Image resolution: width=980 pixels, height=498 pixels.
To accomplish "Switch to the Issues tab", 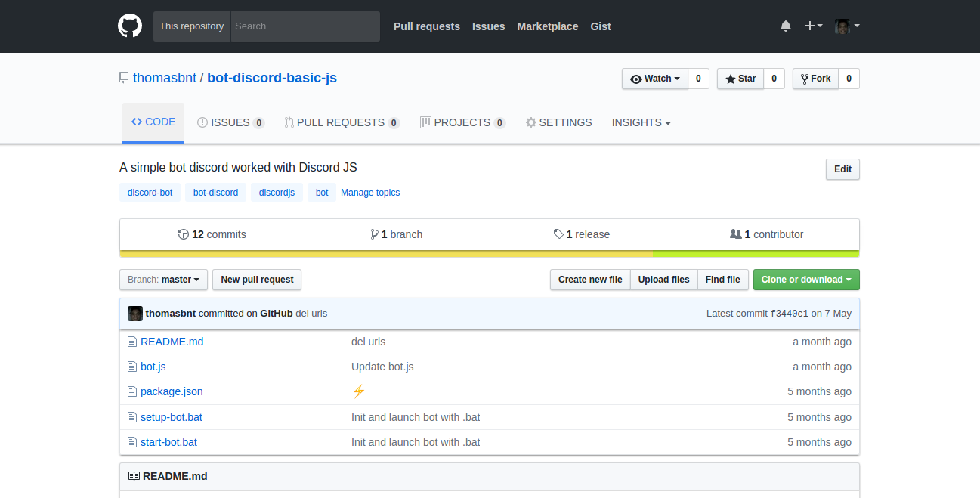I will (230, 122).
